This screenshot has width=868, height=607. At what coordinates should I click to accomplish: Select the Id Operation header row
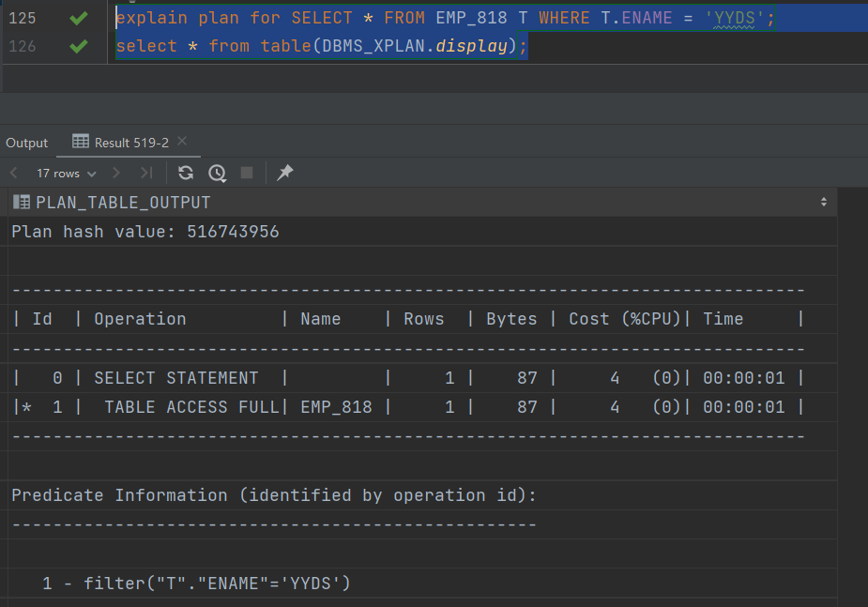422,319
